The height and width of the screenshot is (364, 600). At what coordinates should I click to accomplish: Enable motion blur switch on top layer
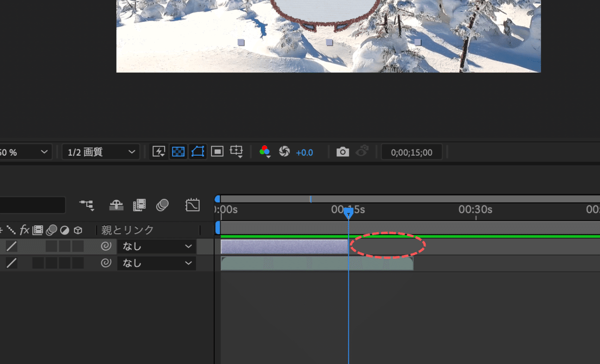click(x=51, y=246)
